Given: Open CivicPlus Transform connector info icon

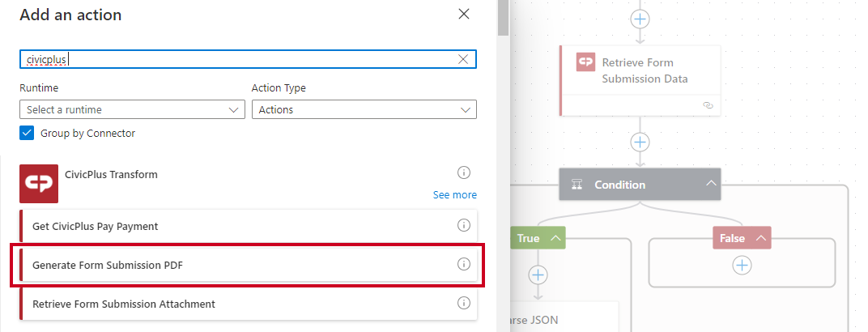Looking at the screenshot, I should tap(464, 172).
